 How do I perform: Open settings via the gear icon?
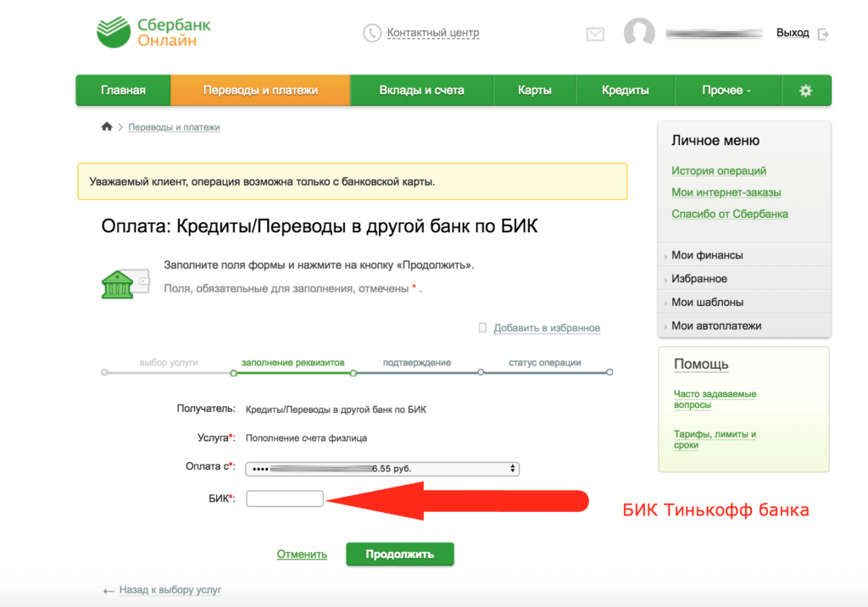click(x=805, y=90)
